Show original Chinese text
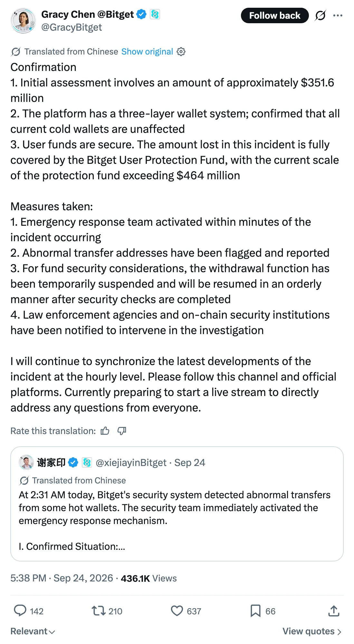 [x=147, y=52]
